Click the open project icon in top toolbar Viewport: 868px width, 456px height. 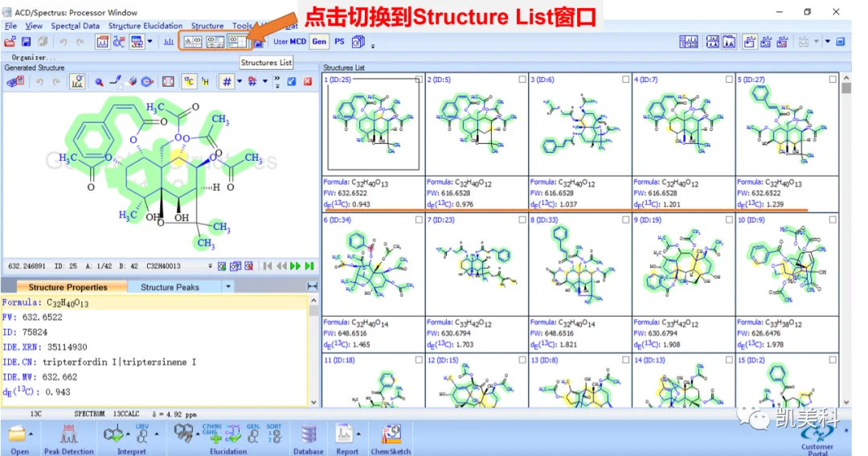(10, 42)
